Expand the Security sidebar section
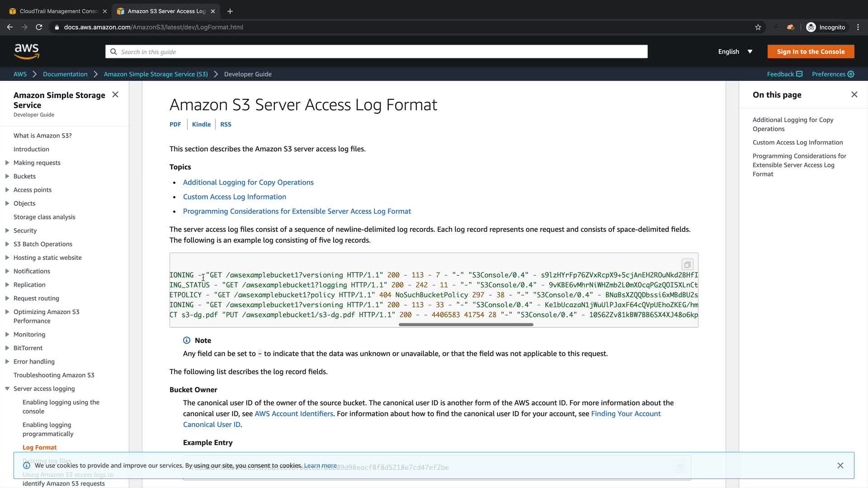 tap(7, 230)
